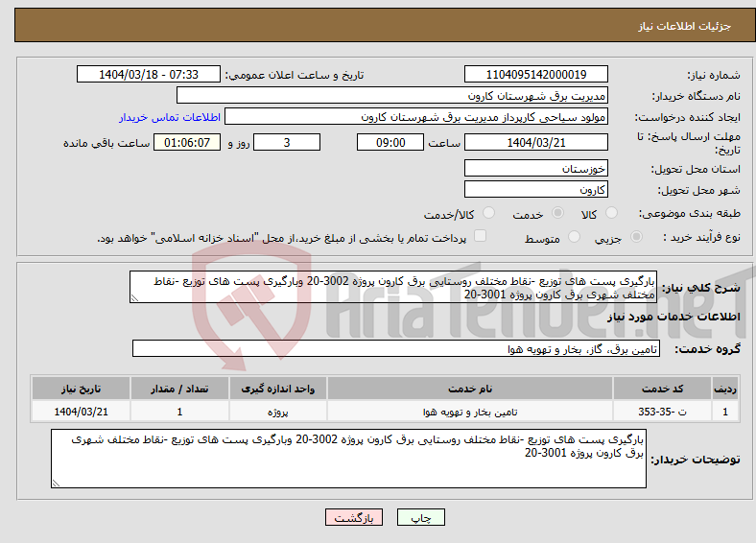Select the کالا radio button
The height and width of the screenshot is (543, 756).
611,213
